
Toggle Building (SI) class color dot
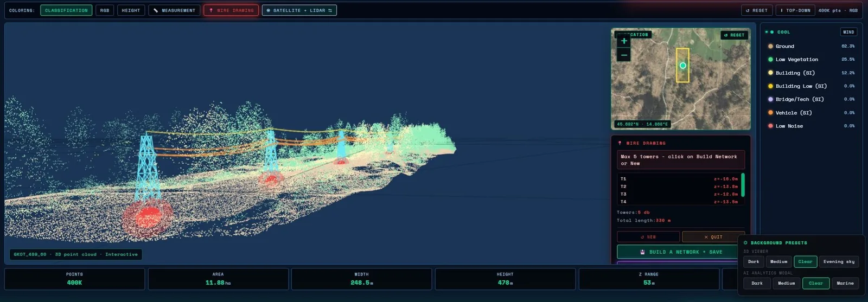(770, 73)
